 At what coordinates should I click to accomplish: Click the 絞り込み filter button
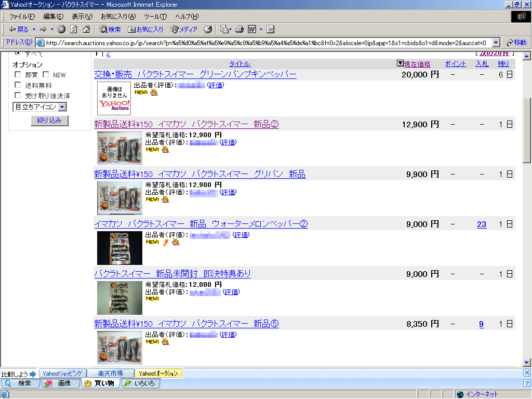[x=49, y=121]
